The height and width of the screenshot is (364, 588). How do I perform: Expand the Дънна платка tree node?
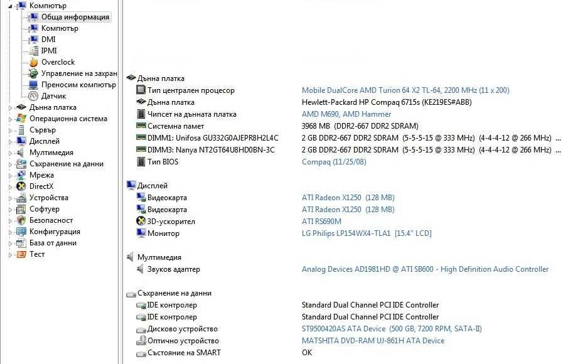(x=10, y=107)
